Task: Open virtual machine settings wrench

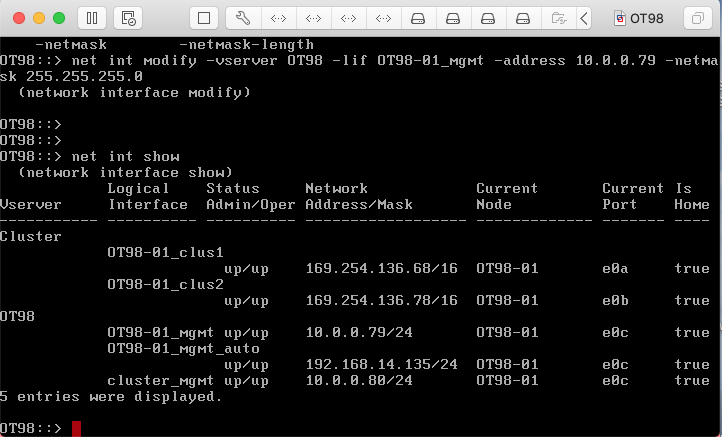Action: pos(243,18)
